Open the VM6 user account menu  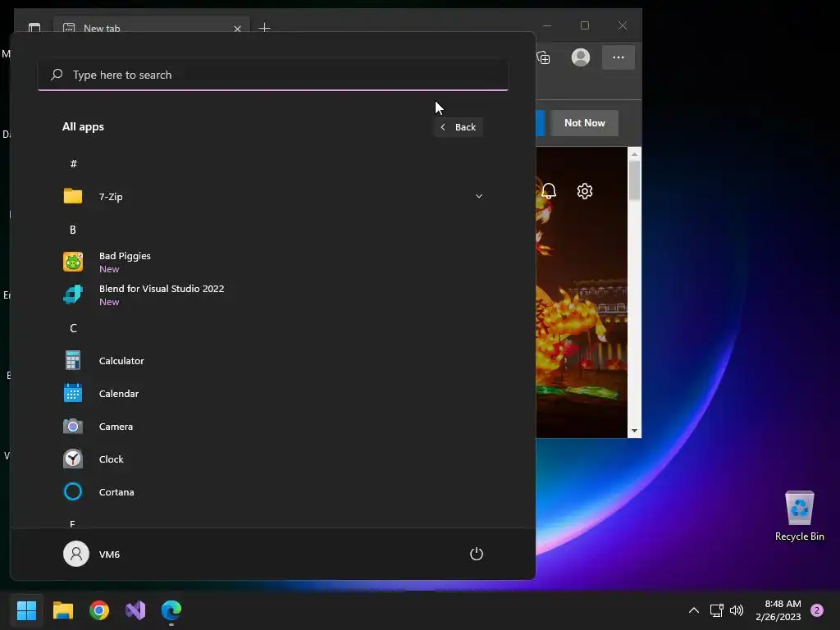(x=92, y=554)
